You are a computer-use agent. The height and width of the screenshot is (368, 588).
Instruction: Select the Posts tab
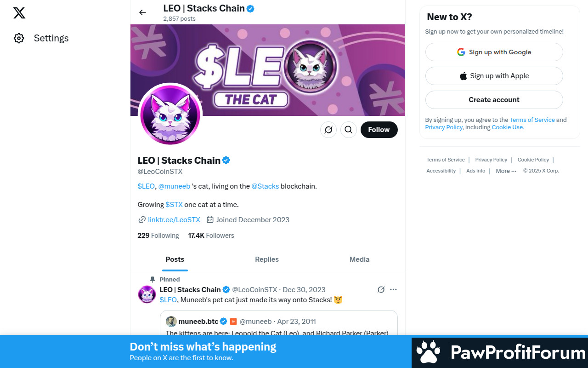(175, 259)
